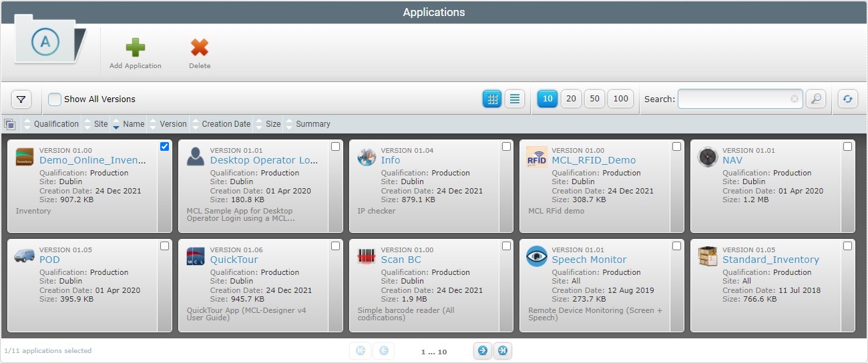Click the MCL_RFID_Demo RFID icon
Viewport: 868px width, 363px height.
tap(537, 157)
